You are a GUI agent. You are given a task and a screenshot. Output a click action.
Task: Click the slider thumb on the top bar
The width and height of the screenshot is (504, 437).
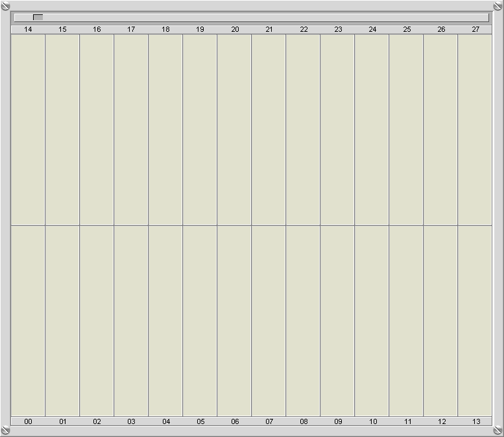38,18
